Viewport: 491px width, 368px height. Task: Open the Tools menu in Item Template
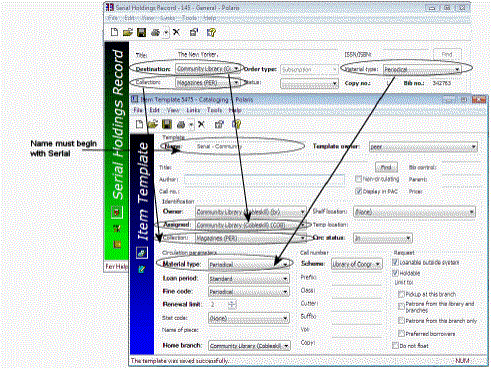click(214, 110)
